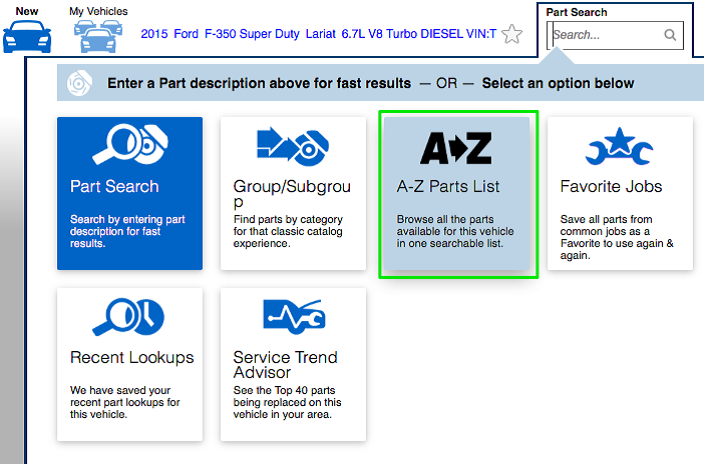
Task: Select the Part Search tab label
Action: click(576, 12)
